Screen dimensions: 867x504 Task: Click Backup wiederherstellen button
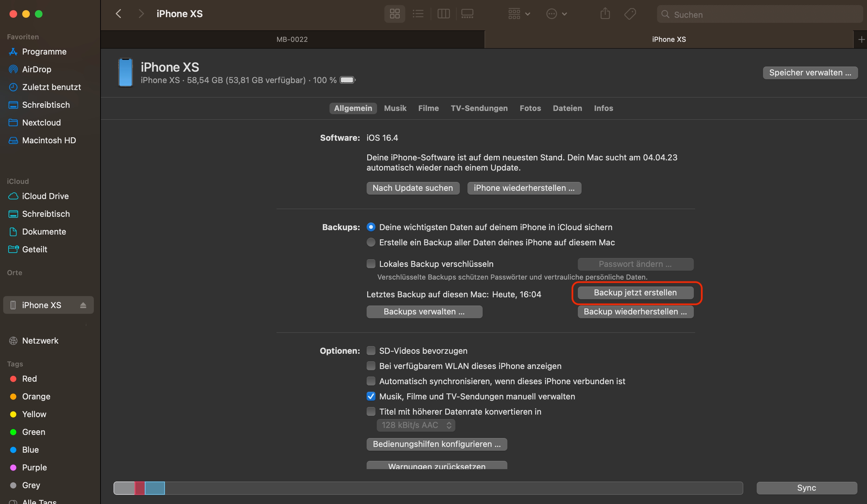tap(636, 312)
